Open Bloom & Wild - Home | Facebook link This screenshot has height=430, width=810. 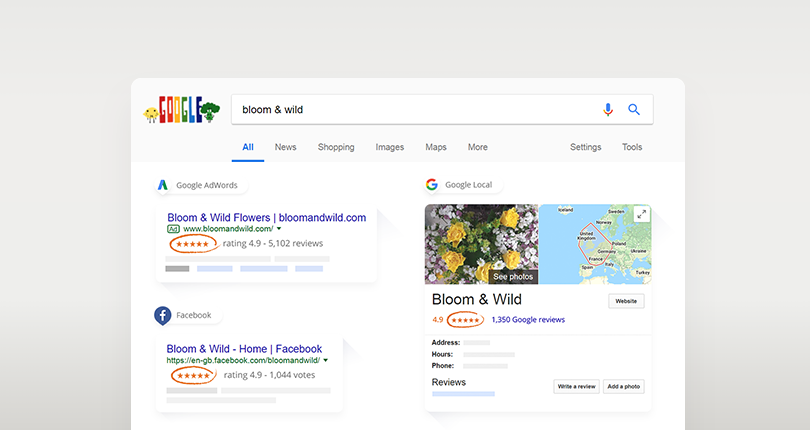pos(244,349)
